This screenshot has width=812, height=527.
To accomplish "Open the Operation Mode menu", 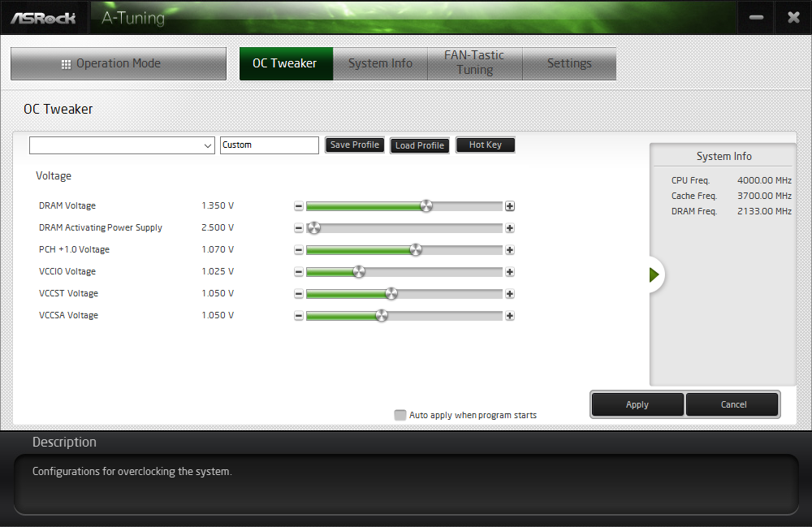I will 119,63.
